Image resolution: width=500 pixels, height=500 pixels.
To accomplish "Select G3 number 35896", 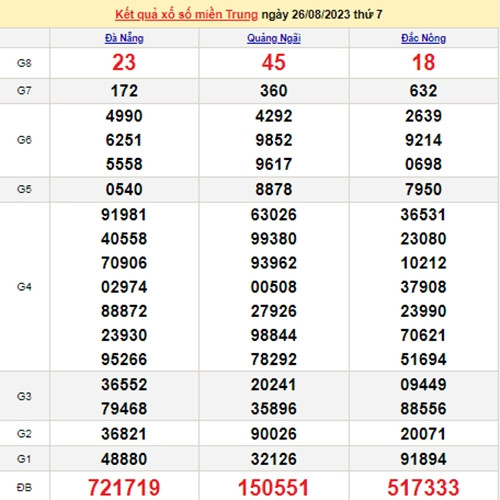I will point(274,409).
